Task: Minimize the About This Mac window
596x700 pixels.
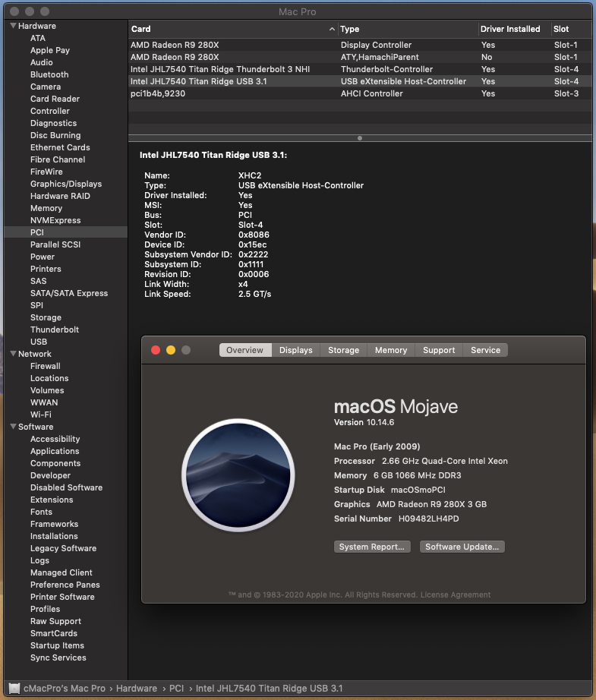Action: coord(171,350)
